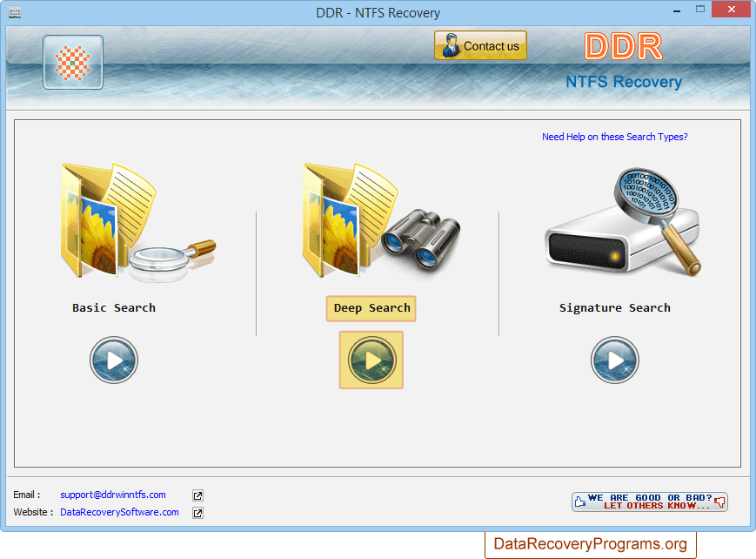Open the Contact us button
756x559 pixels.
(x=480, y=45)
